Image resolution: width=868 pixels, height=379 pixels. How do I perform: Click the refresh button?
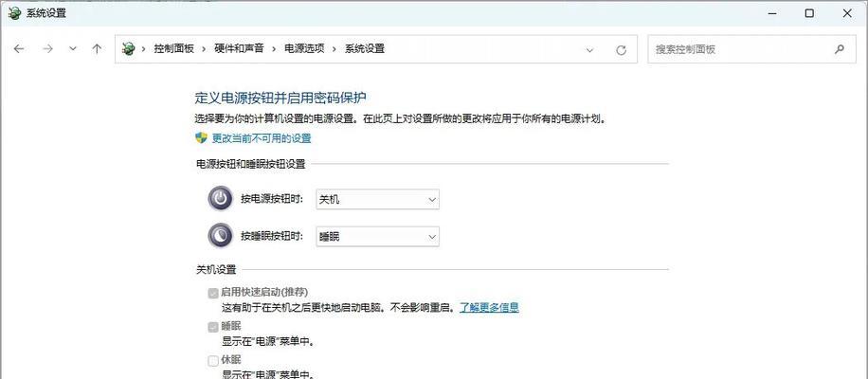pos(621,50)
